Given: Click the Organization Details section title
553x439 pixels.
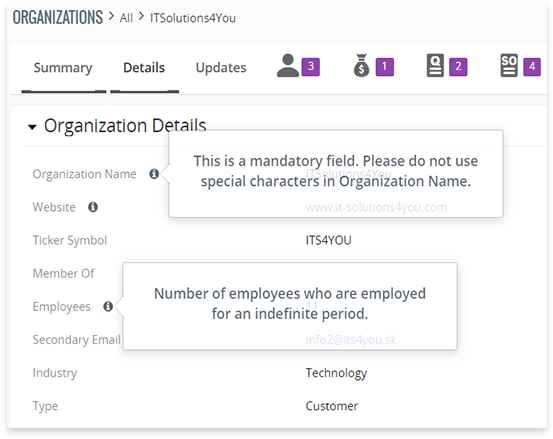Looking at the screenshot, I should point(125,126).
